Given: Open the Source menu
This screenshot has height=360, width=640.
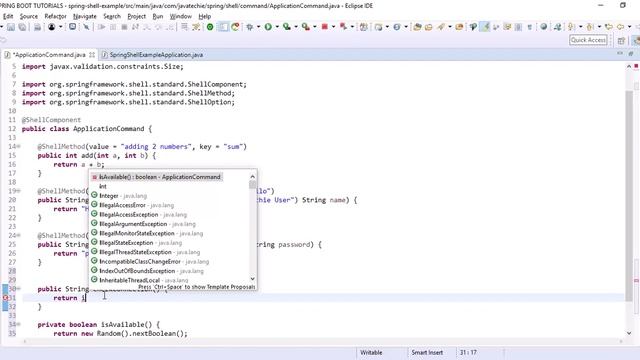Looking at the screenshot, I should [29, 16].
